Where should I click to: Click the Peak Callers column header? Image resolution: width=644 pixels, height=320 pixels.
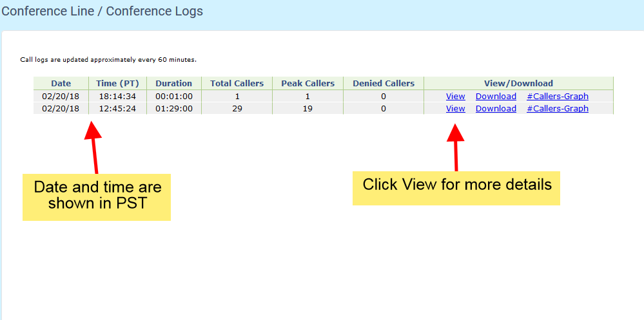click(x=307, y=83)
